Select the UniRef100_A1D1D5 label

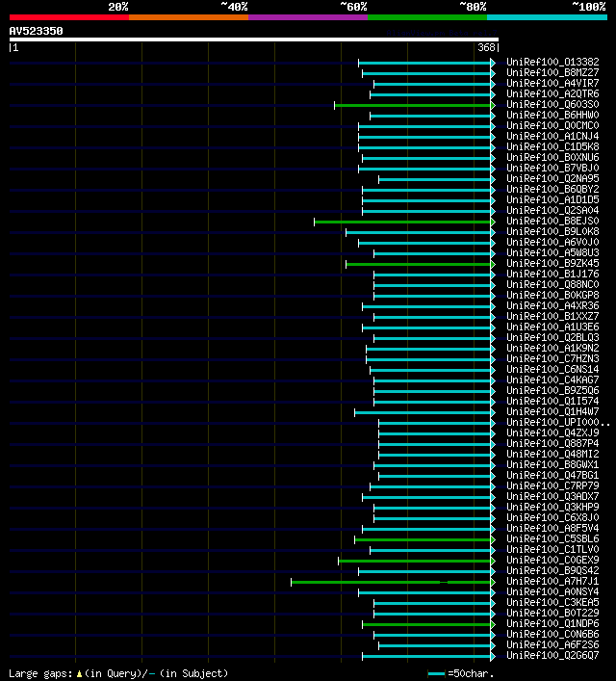(x=552, y=199)
